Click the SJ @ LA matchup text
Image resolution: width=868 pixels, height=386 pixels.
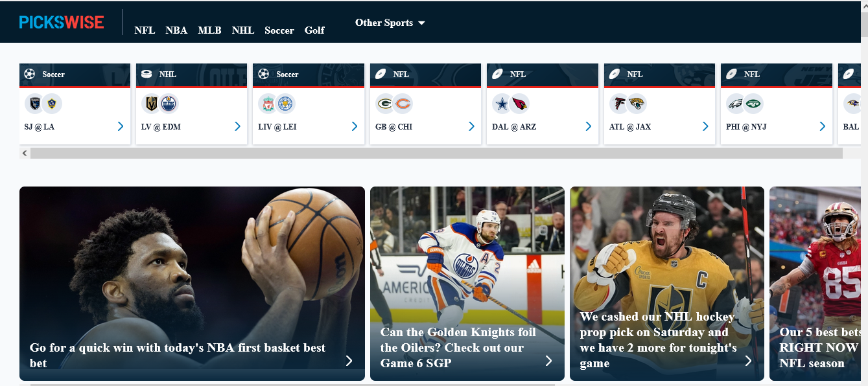[40, 127]
